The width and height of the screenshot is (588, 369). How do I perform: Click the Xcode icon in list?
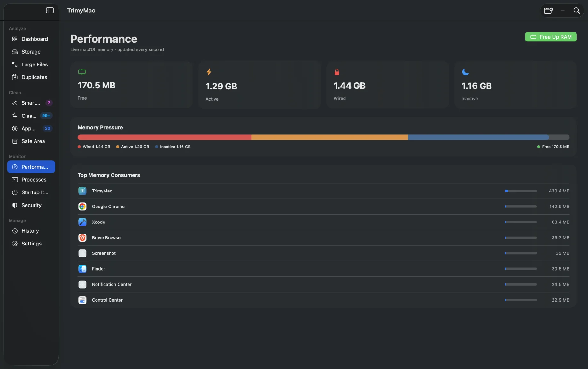[82, 222]
